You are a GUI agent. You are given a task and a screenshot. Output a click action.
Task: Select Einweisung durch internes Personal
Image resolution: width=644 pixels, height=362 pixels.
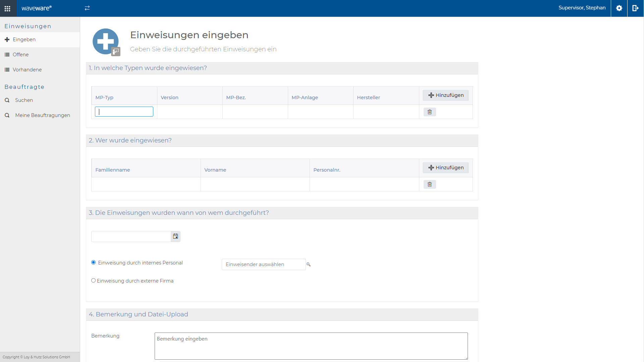click(94, 262)
